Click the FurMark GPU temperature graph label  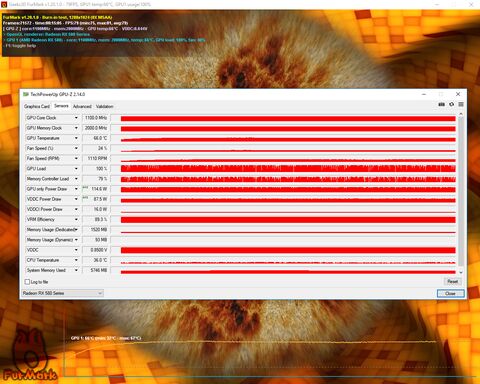[106, 338]
